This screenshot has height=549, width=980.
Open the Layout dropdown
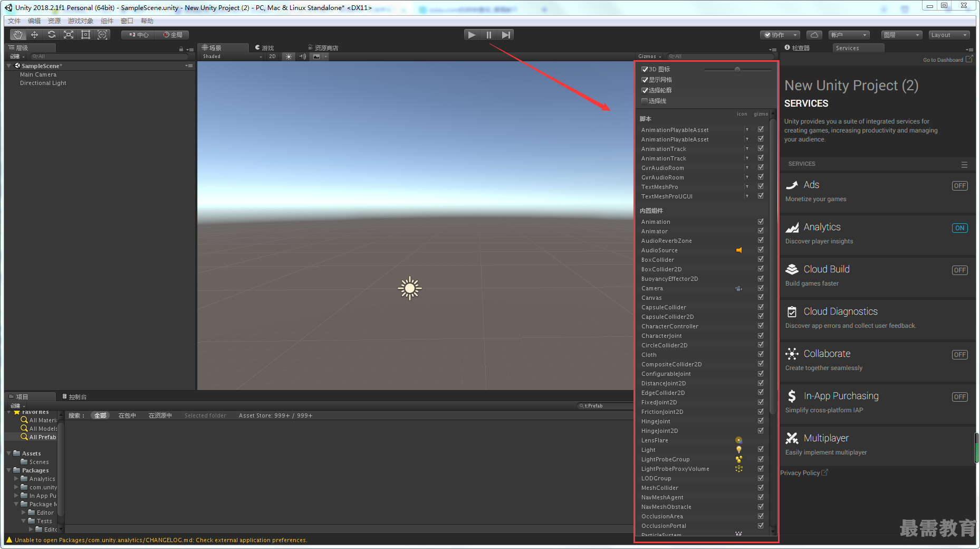tap(949, 35)
